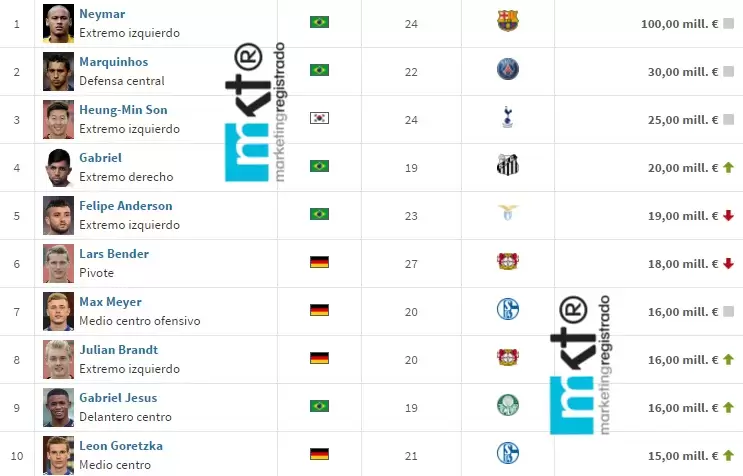Click Bayer Leverkusen crest in Lars Bender row
The image size is (743, 476).
(x=508, y=262)
